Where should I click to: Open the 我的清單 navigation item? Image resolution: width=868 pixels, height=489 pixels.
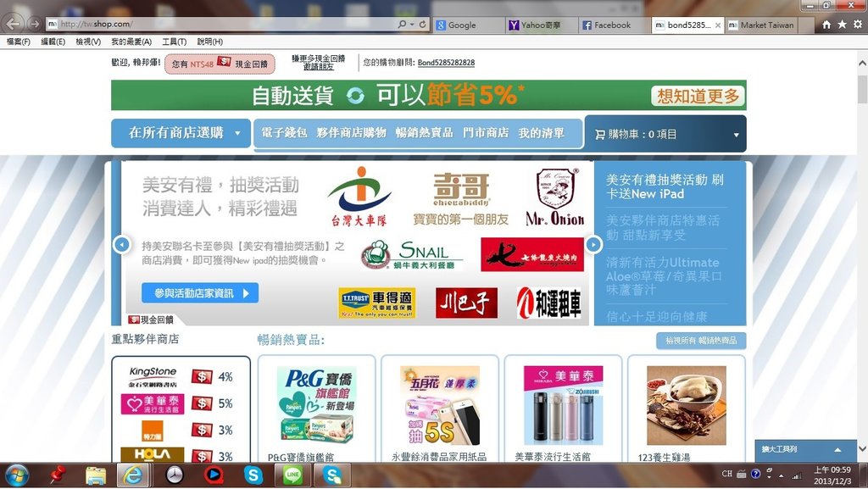[x=542, y=133]
